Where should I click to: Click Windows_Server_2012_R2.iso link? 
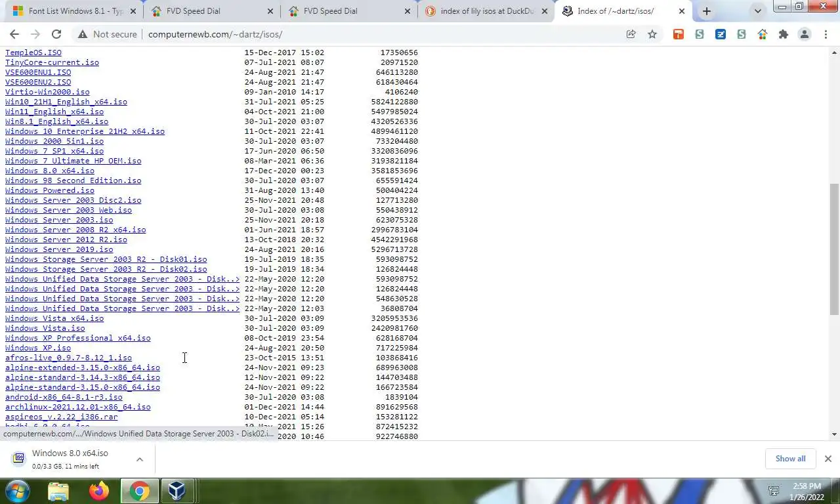(x=66, y=240)
